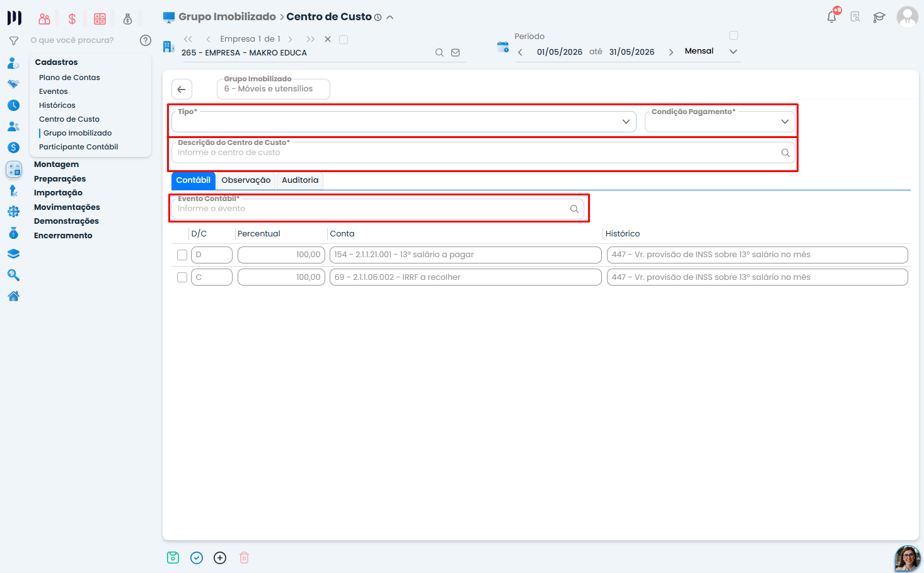Image resolution: width=924 pixels, height=573 pixels.
Task: Expand the Tipo dropdown
Action: tap(626, 122)
